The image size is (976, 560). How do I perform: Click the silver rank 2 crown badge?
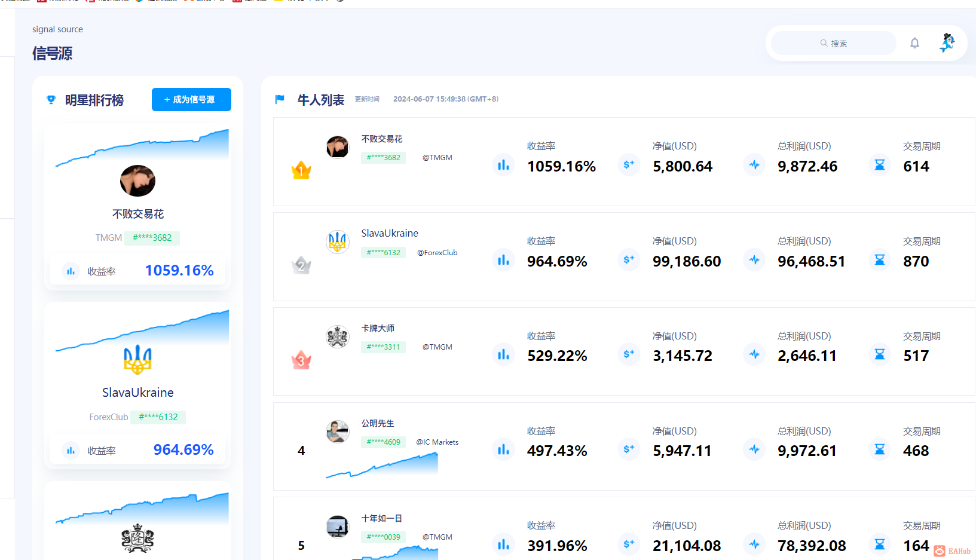tap(301, 265)
